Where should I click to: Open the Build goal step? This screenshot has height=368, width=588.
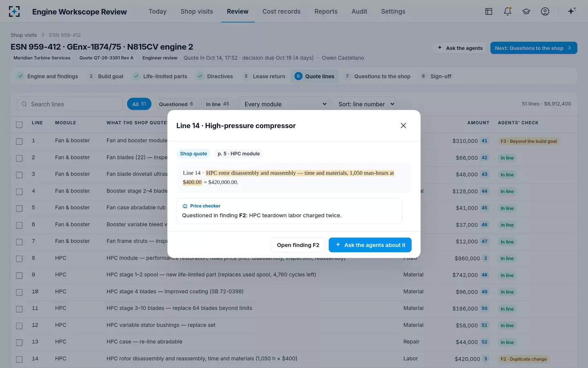point(106,76)
